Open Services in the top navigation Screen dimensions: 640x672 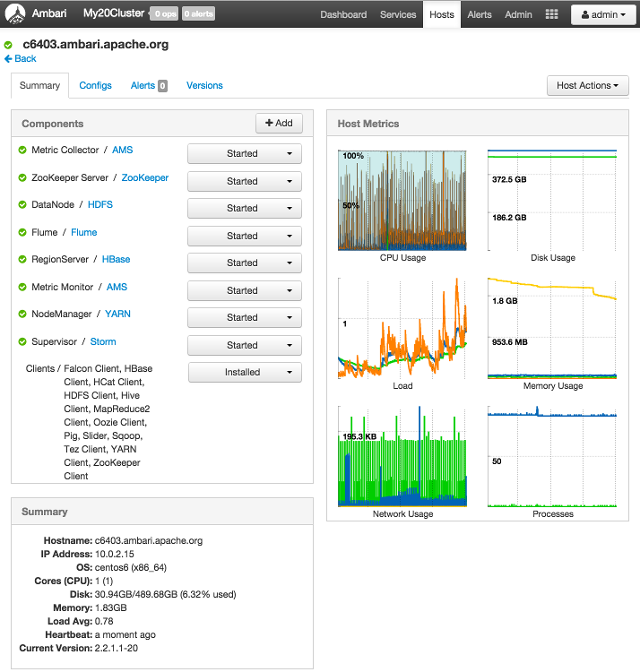pos(398,14)
